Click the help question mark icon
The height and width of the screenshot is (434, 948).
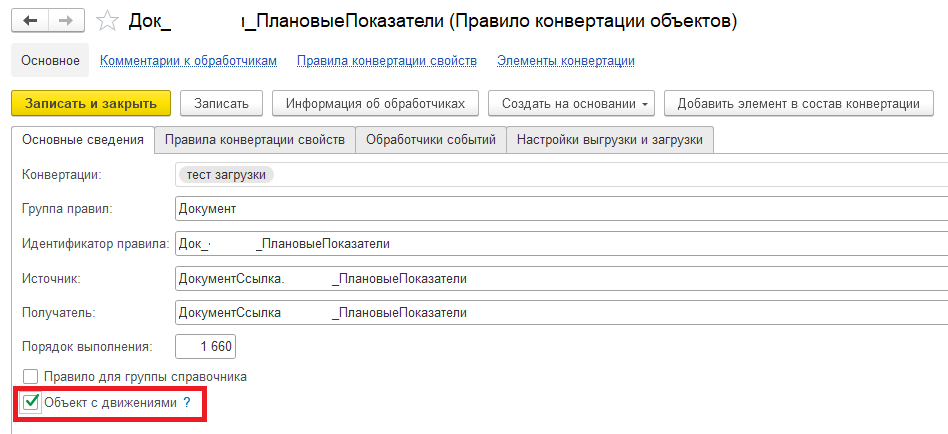186,402
